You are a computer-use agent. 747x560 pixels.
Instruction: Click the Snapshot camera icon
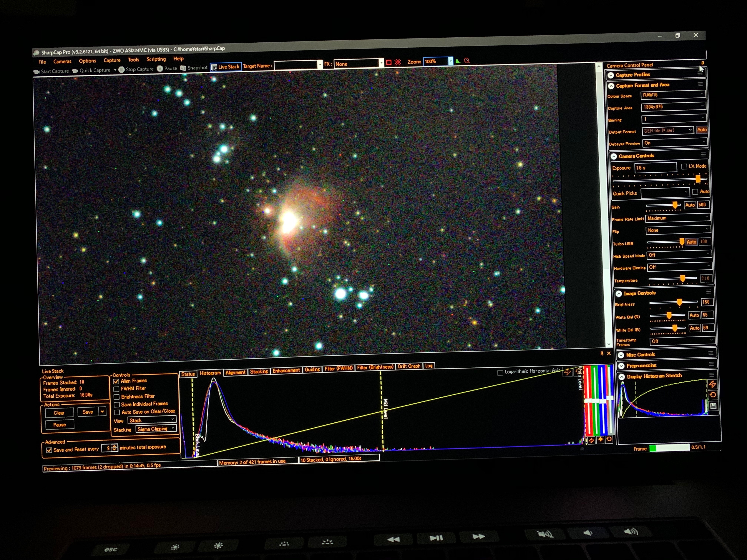tap(183, 68)
